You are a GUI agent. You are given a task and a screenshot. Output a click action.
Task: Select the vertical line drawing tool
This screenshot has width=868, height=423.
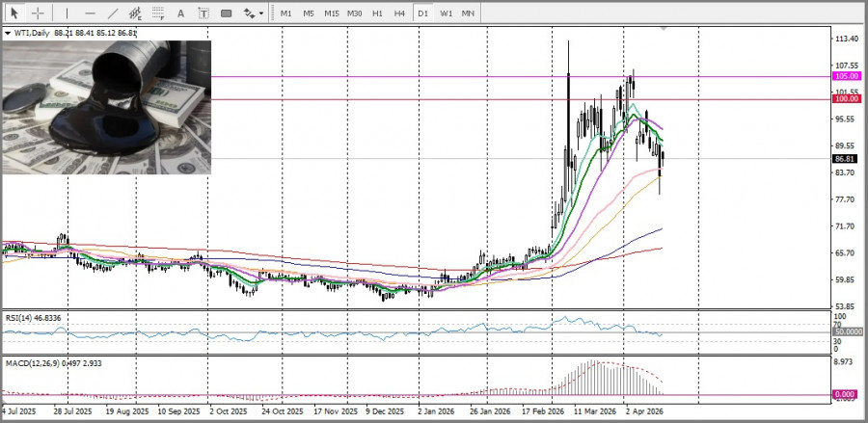pyautogui.click(x=67, y=13)
